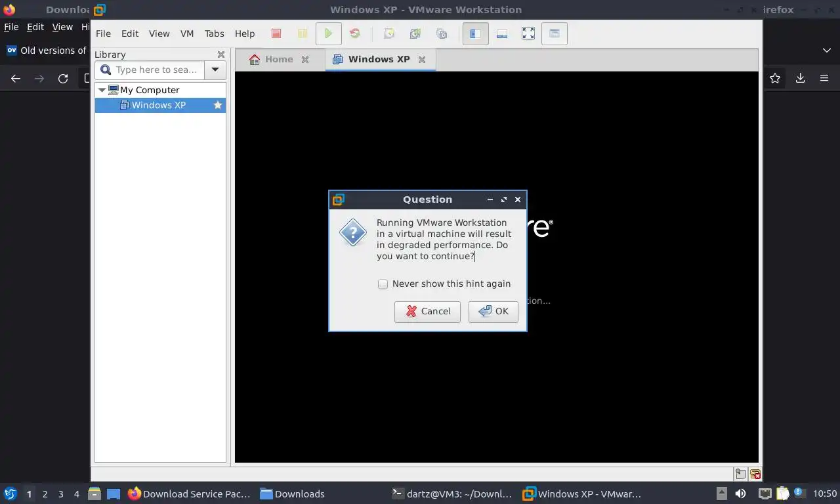Toggle the Show Library sidebar toolbar icon
840x504 pixels.
pyautogui.click(x=476, y=33)
